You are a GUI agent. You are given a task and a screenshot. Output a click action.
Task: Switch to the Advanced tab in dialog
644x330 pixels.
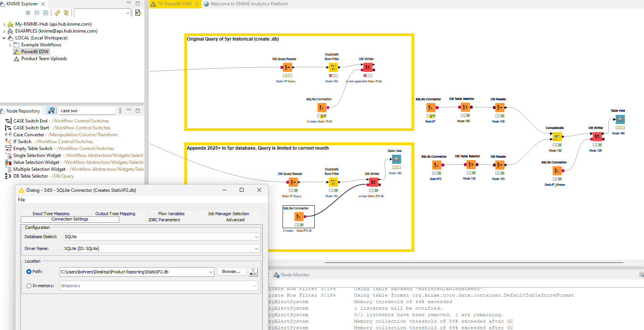[235, 220]
